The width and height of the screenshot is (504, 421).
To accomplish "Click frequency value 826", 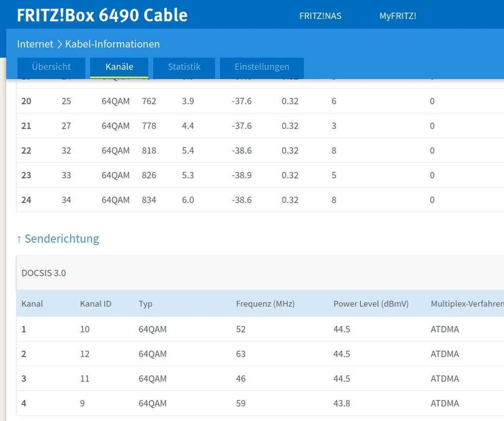I will (149, 175).
